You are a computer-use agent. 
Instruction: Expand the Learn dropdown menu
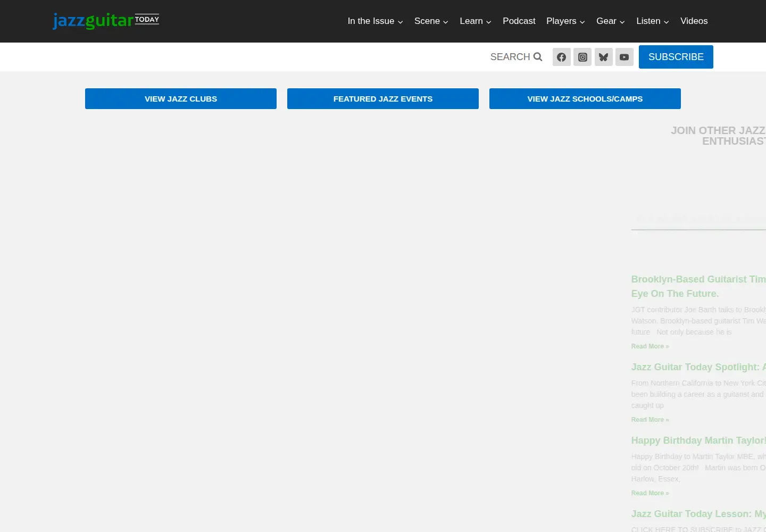[x=476, y=21]
